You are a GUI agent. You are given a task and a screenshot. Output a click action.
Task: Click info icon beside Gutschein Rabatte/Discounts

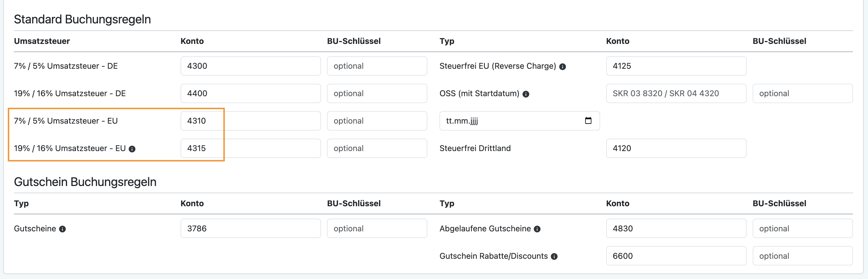[x=554, y=257]
